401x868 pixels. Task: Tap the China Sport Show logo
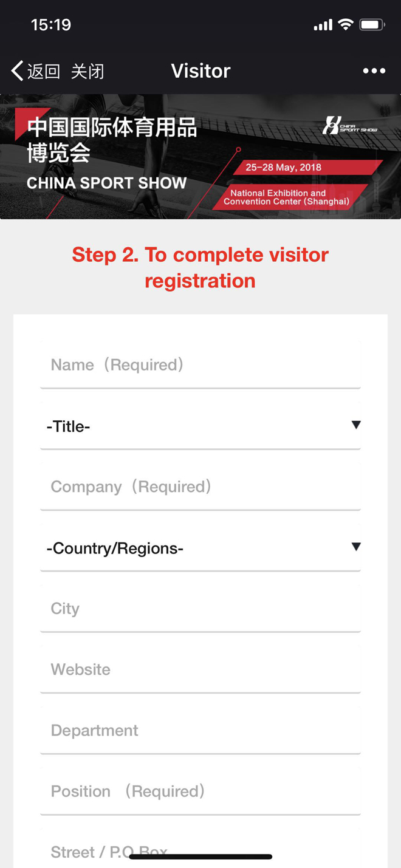[x=349, y=126]
